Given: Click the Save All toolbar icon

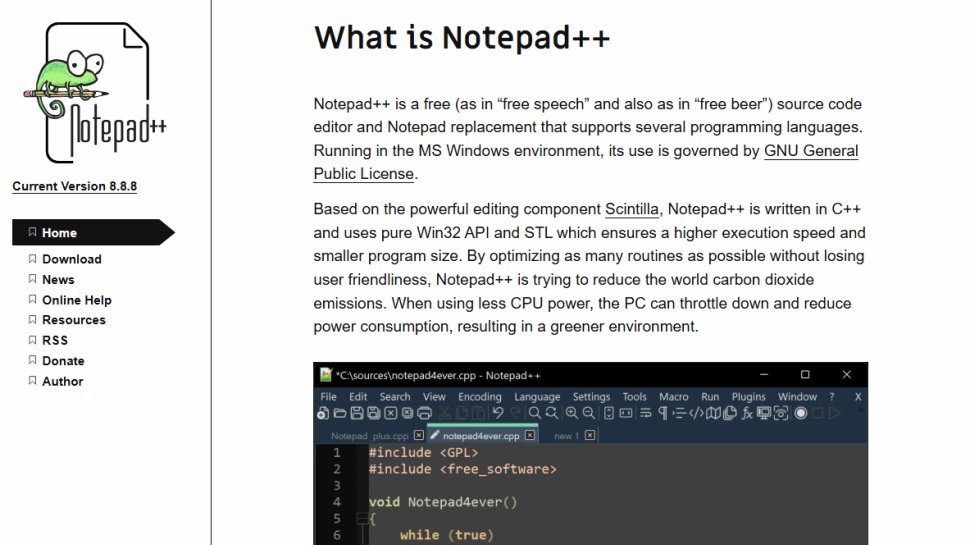Looking at the screenshot, I should (374, 413).
